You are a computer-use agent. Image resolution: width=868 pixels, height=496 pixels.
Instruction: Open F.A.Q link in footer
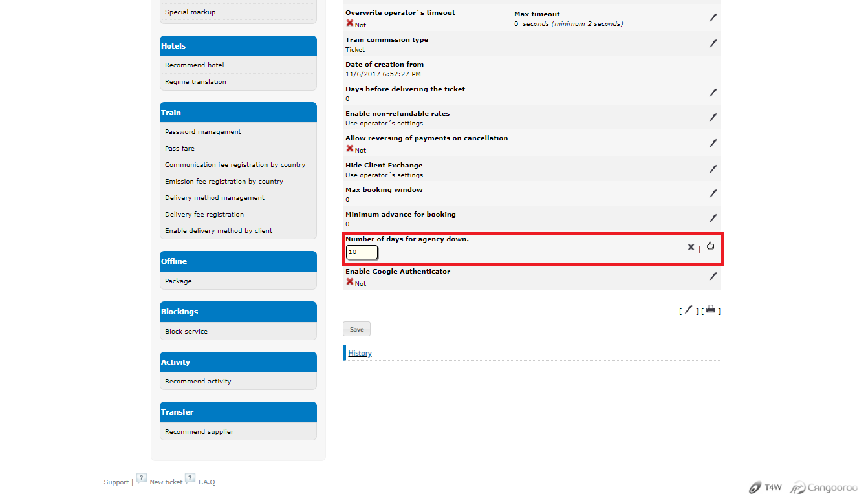tap(206, 482)
